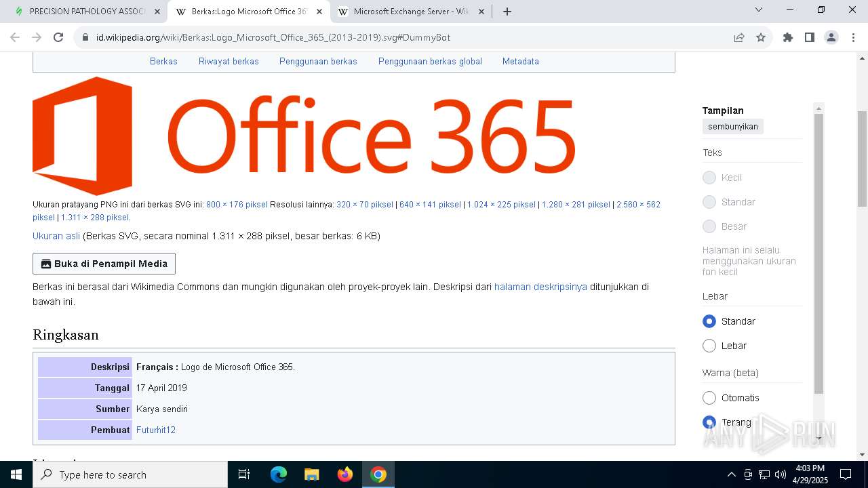Image resolution: width=868 pixels, height=488 pixels.
Task: Click the share page icon in address bar
Action: (x=739, y=37)
